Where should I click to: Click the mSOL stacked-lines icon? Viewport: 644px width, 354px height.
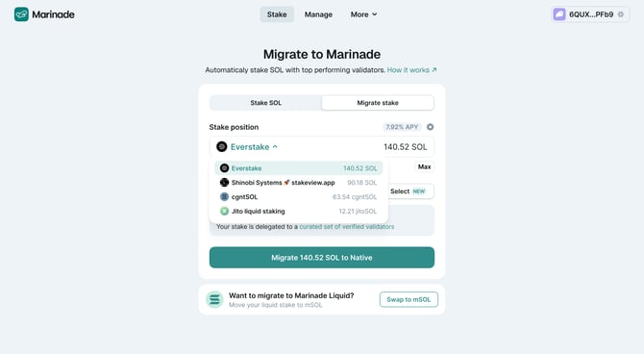[214, 299]
